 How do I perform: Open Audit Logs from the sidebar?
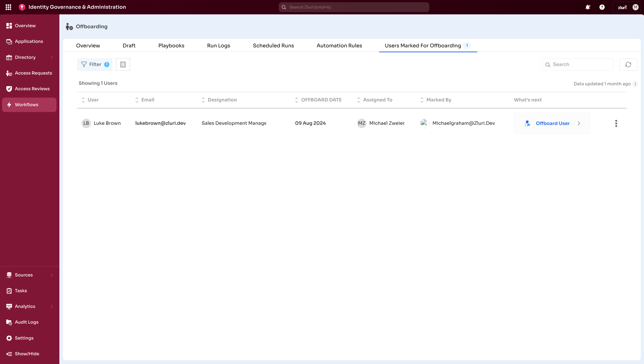click(26, 322)
